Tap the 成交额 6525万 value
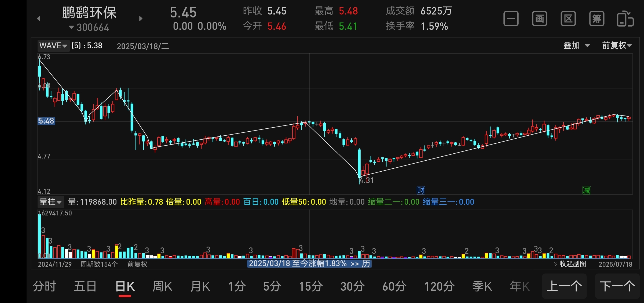This screenshot has height=303, width=644. pyautogui.click(x=419, y=11)
